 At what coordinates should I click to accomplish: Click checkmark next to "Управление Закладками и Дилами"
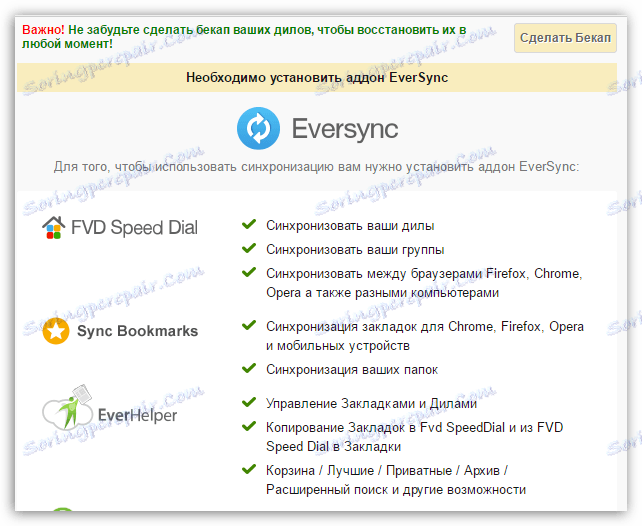249,402
